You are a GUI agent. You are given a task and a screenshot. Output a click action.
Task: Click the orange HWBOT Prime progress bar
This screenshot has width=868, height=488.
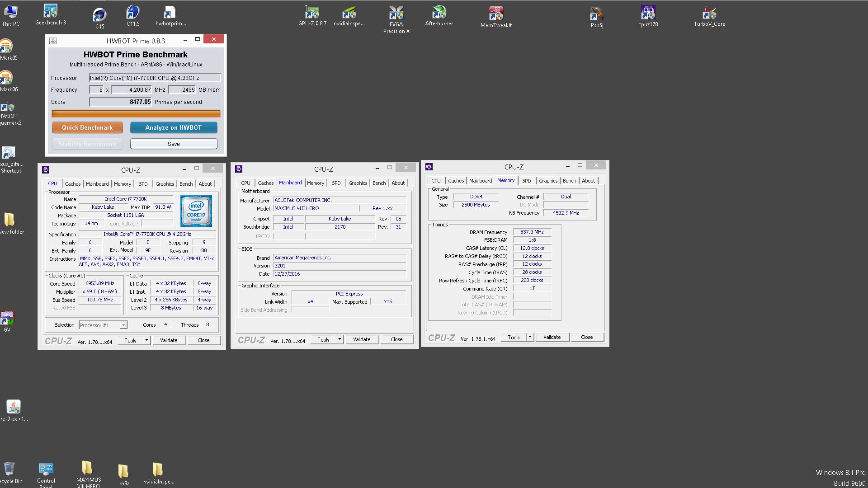(136, 113)
